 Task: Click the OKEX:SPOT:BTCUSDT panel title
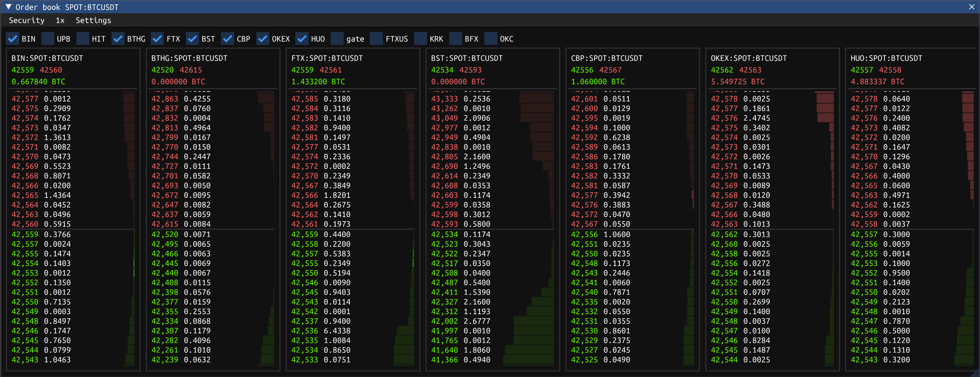tap(749, 58)
